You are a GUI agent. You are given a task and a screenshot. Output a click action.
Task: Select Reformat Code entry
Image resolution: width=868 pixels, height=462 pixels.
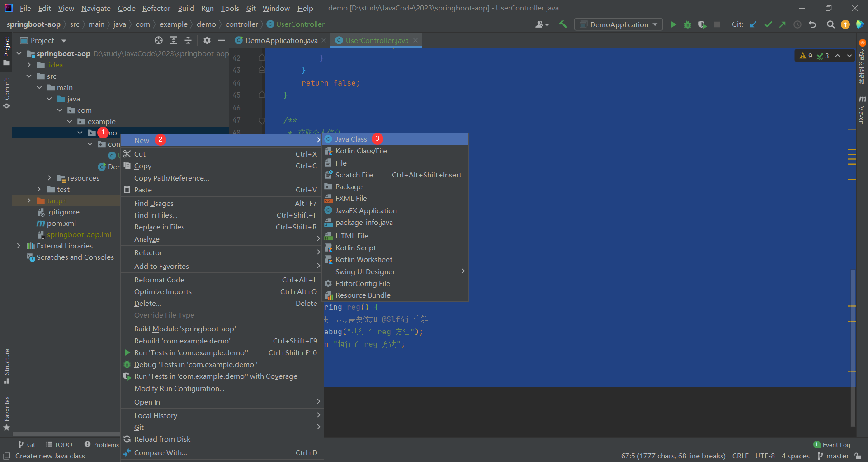coord(222,280)
